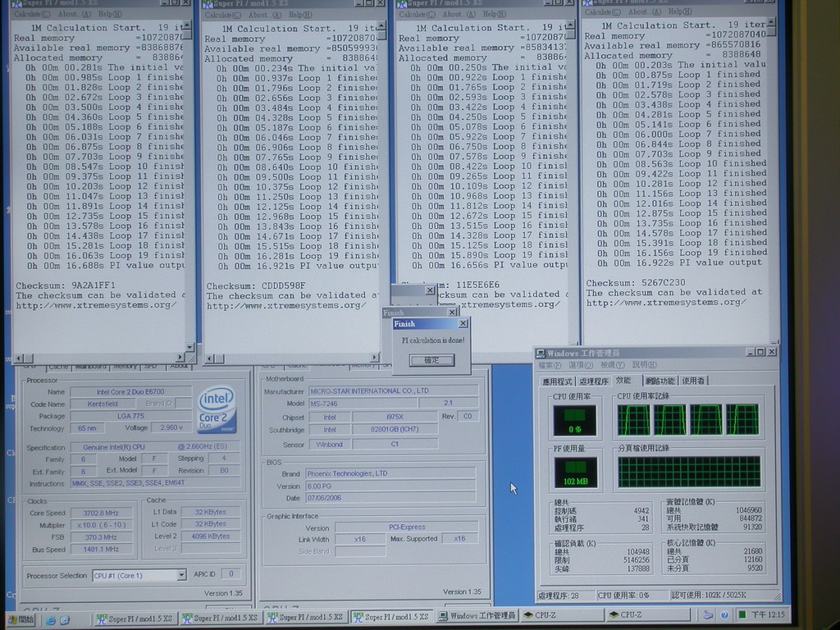This screenshot has width=840, height=630.
Task: Click the blue round icon in the system tray
Action: pos(724,615)
